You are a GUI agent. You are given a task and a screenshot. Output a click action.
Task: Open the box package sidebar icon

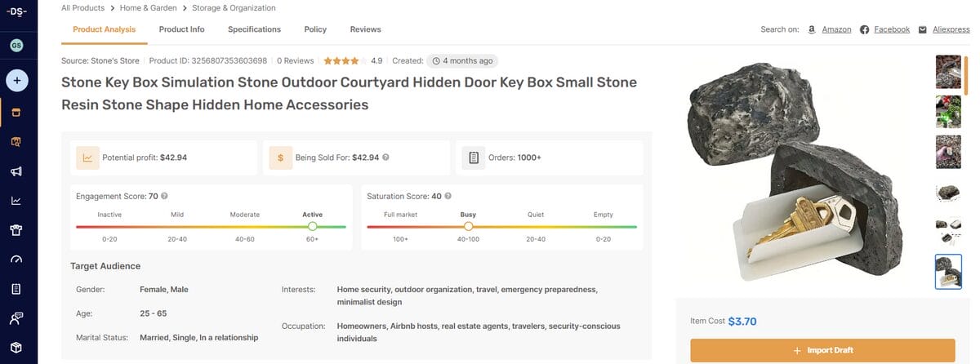click(x=16, y=348)
